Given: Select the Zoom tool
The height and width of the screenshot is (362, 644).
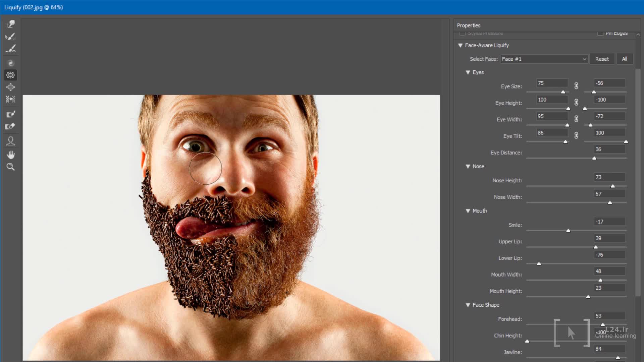Looking at the screenshot, I should pos(11,167).
